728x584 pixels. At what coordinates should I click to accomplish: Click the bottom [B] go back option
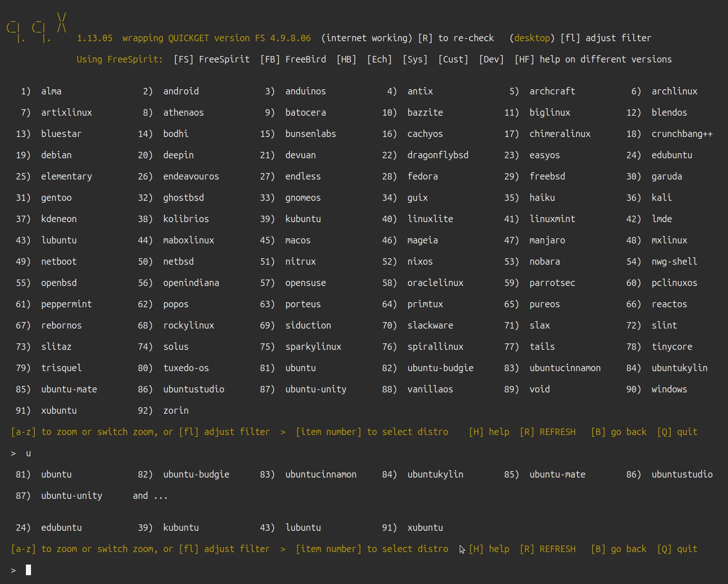tap(618, 549)
